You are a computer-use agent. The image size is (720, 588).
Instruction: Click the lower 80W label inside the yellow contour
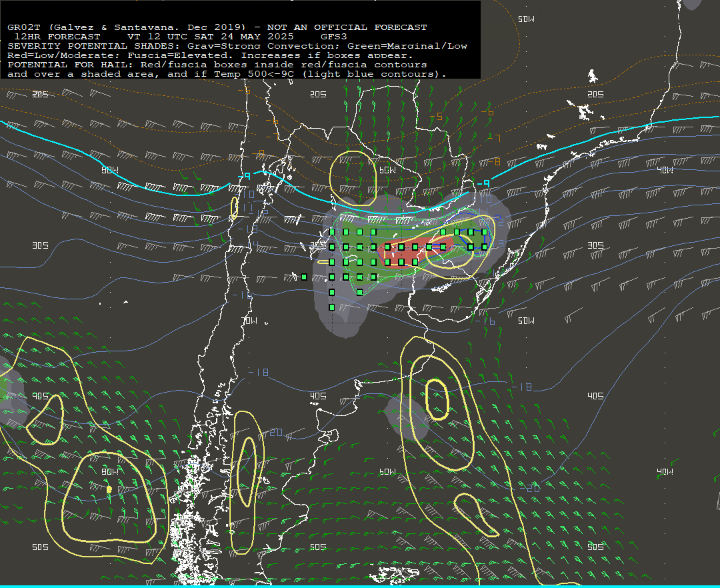click(110, 471)
